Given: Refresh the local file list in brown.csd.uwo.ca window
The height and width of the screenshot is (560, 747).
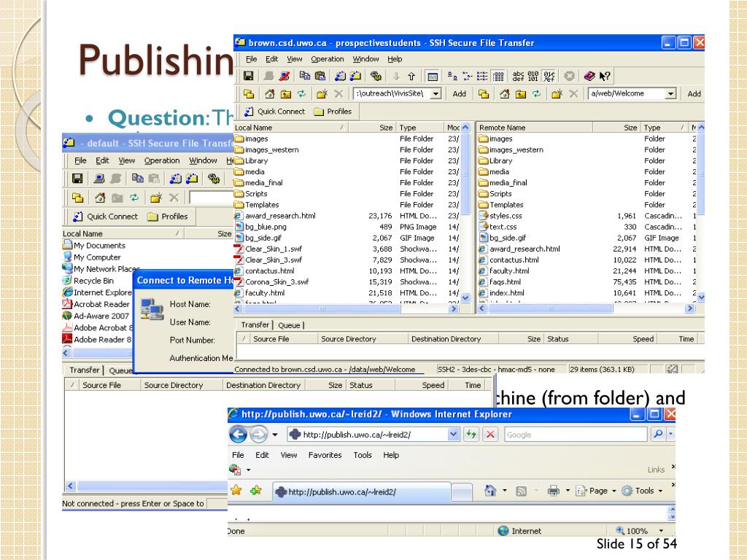Looking at the screenshot, I should 301,94.
